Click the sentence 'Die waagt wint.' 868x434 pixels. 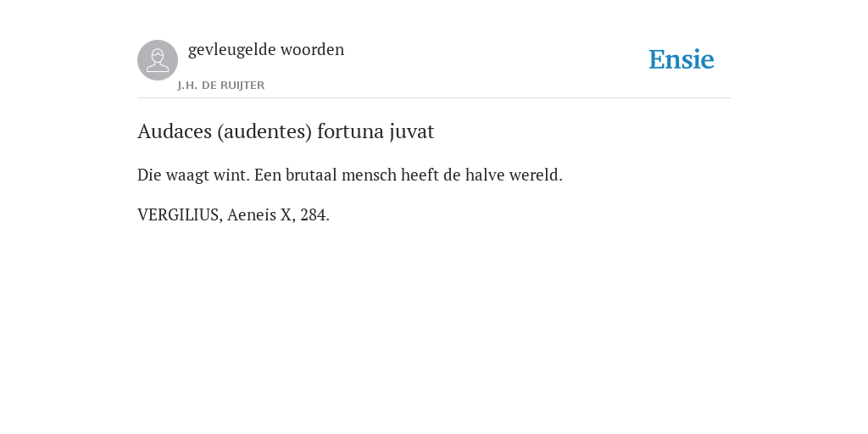click(x=194, y=175)
